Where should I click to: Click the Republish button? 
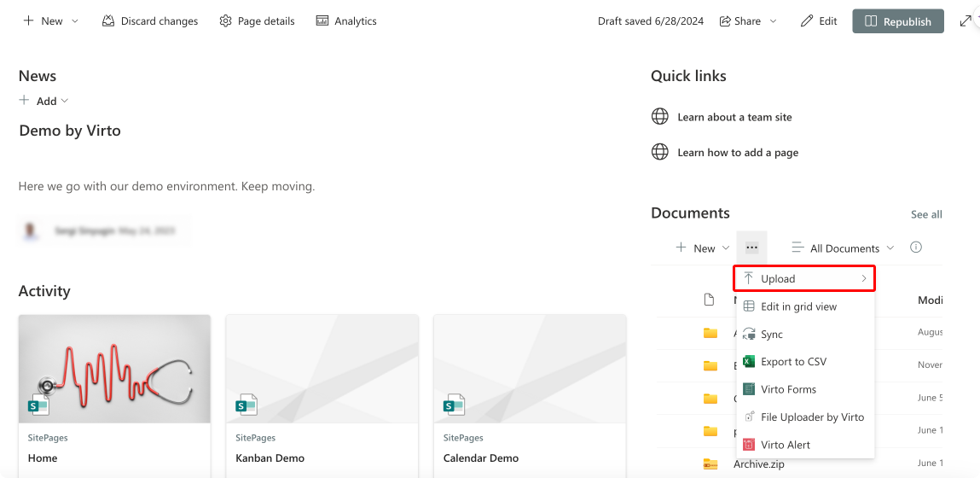coord(898,21)
